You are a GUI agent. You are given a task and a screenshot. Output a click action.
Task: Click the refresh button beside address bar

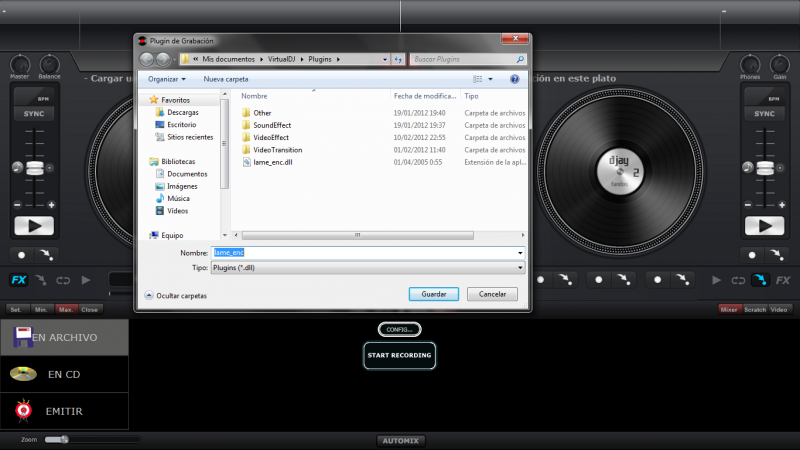click(x=398, y=59)
